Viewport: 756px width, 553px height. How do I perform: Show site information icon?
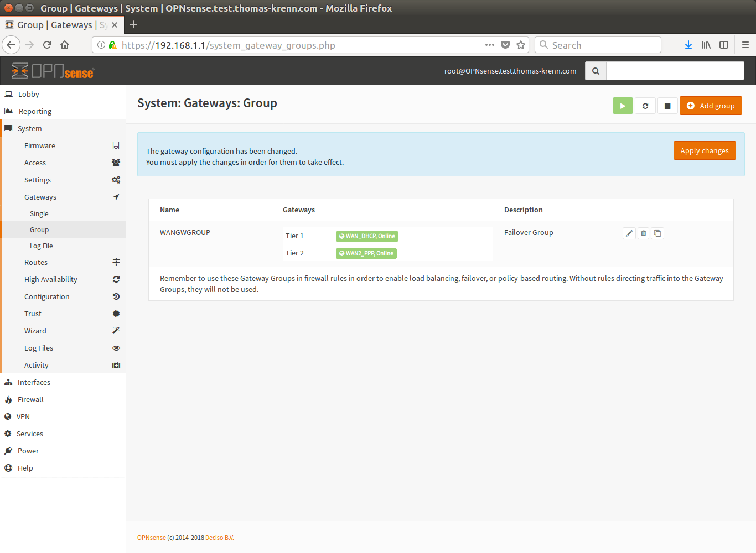pos(101,45)
